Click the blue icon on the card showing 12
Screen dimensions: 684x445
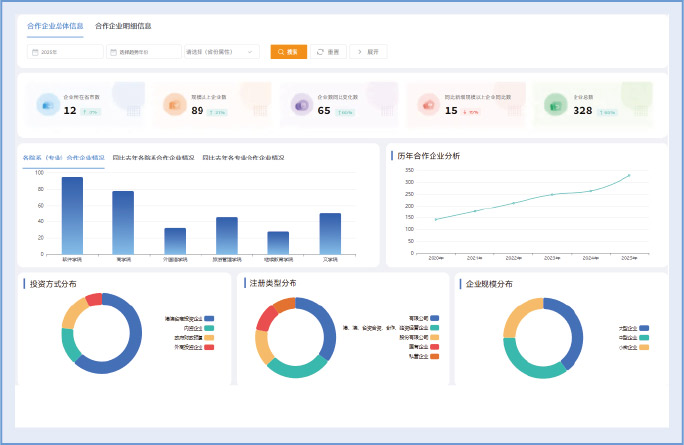pos(47,105)
